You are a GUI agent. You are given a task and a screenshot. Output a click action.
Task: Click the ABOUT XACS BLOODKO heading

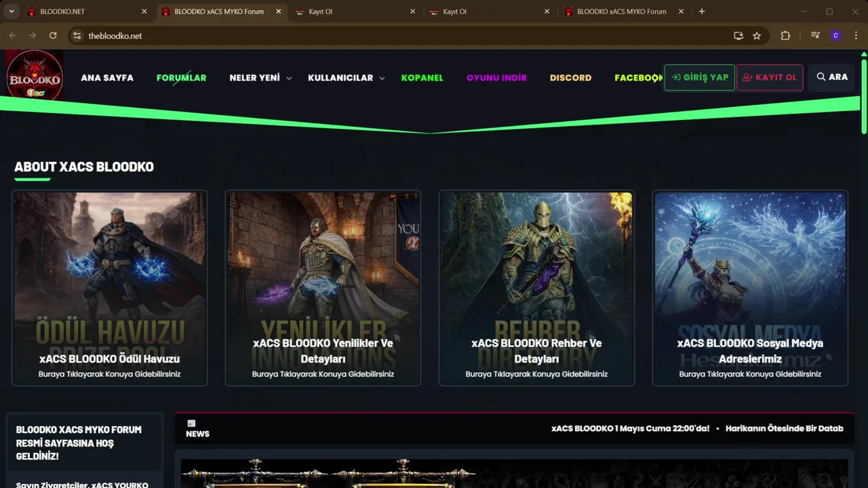(84, 167)
